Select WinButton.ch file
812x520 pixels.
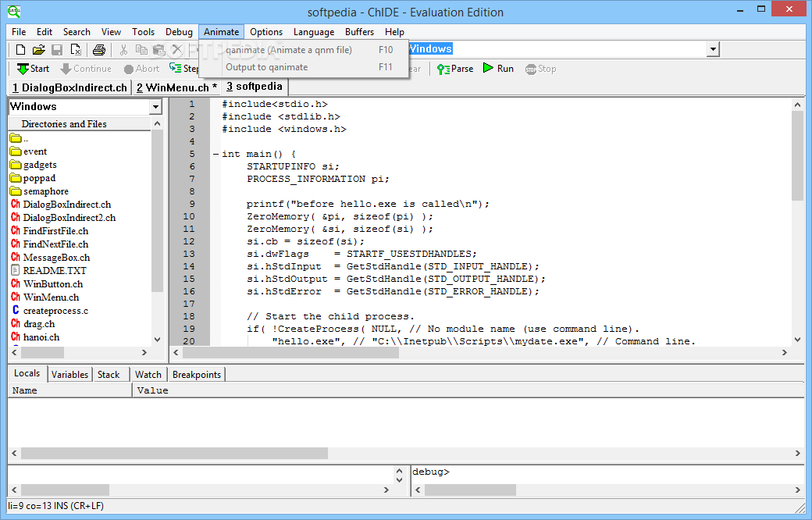(47, 284)
